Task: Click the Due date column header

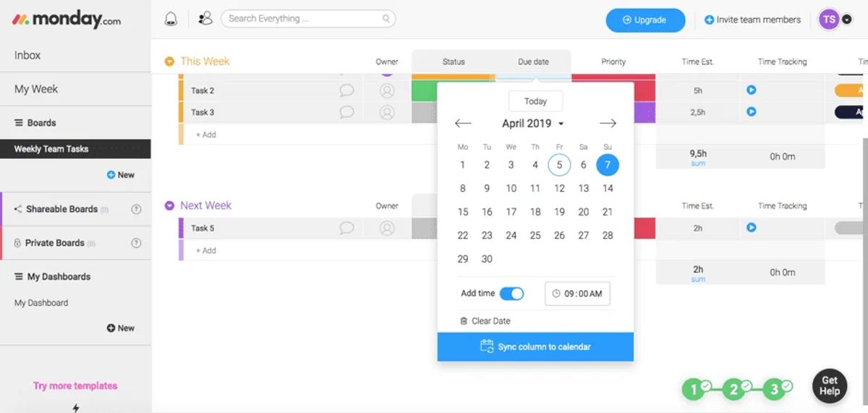Action: (533, 61)
